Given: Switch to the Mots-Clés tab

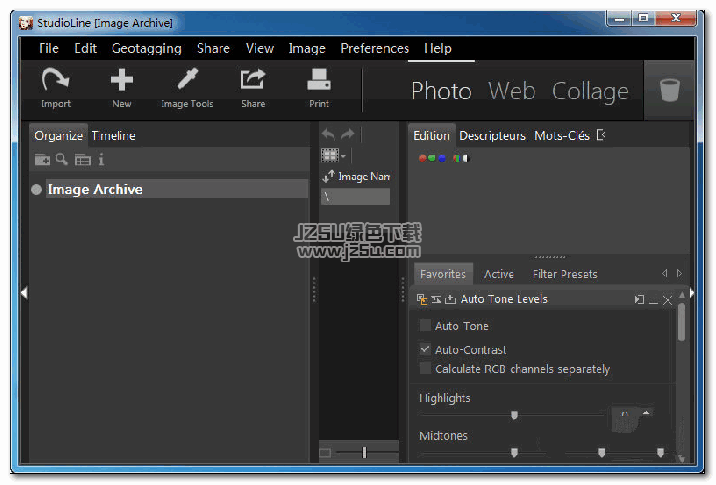Looking at the screenshot, I should (x=562, y=136).
